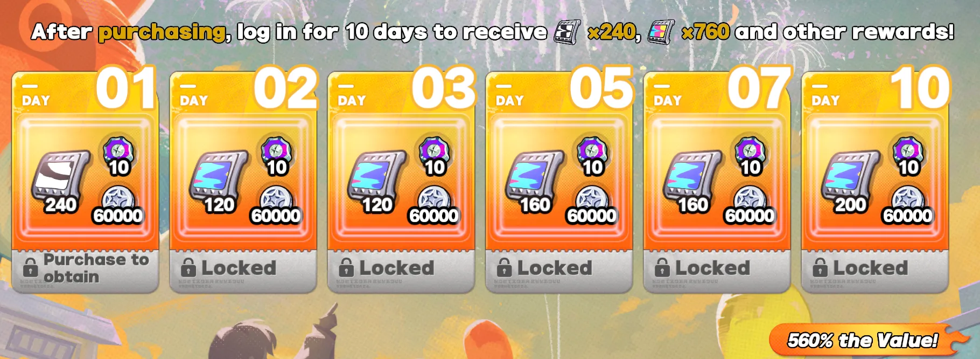Click the colored tape icon in header
The image size is (980, 359).
661,32
